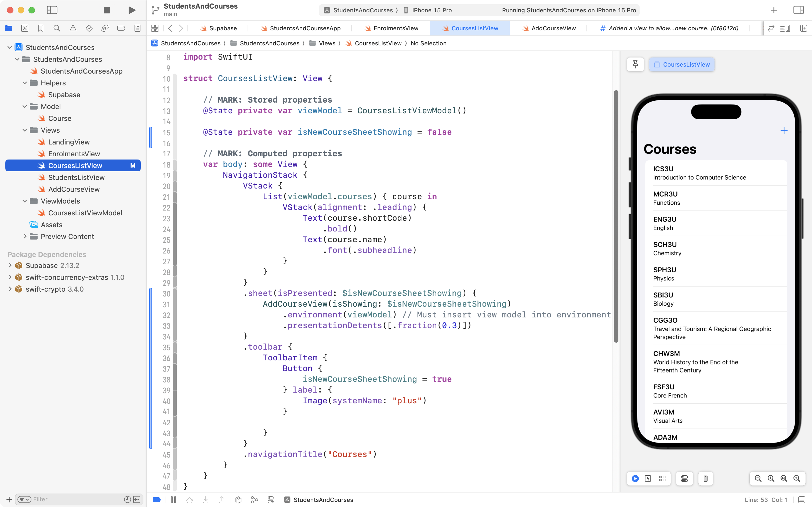Start the live preview play button

tap(635, 479)
